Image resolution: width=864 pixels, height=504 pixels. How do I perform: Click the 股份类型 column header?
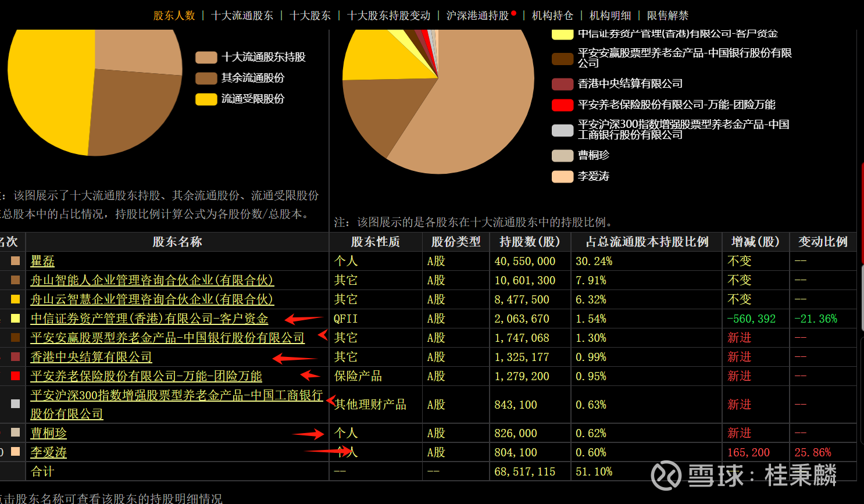point(456,242)
